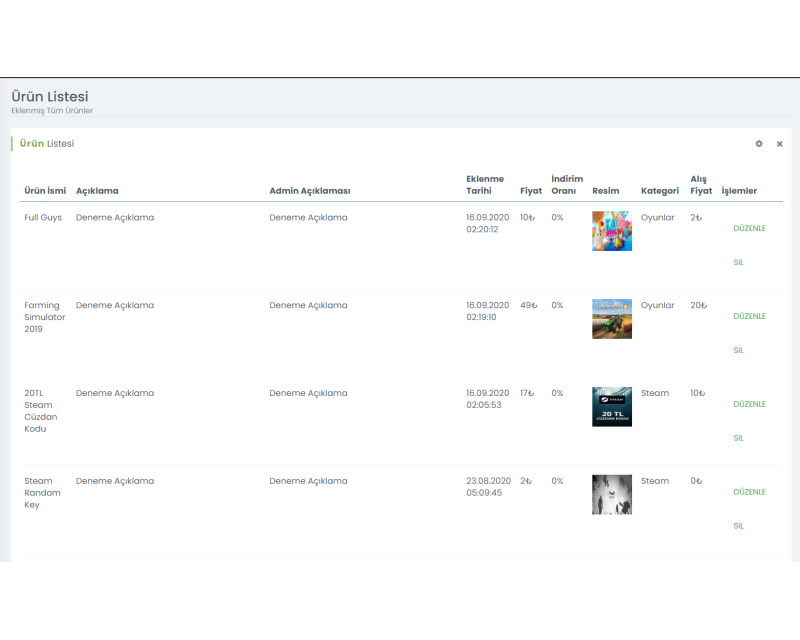Click DÜZENLE for Full Guys product
The image size is (800, 640).
pos(749,228)
